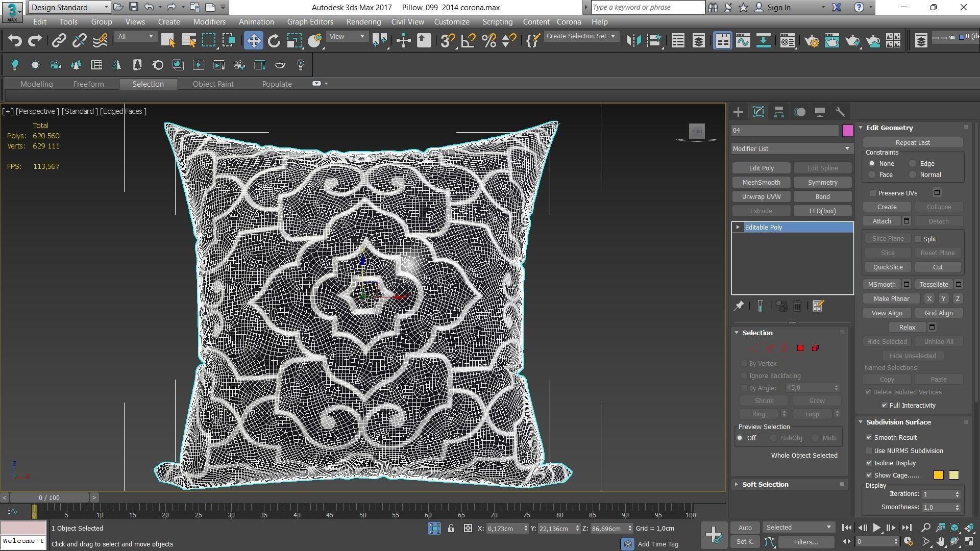The width and height of the screenshot is (980, 551).
Task: Select the Face constraint radio button
Action: point(872,174)
